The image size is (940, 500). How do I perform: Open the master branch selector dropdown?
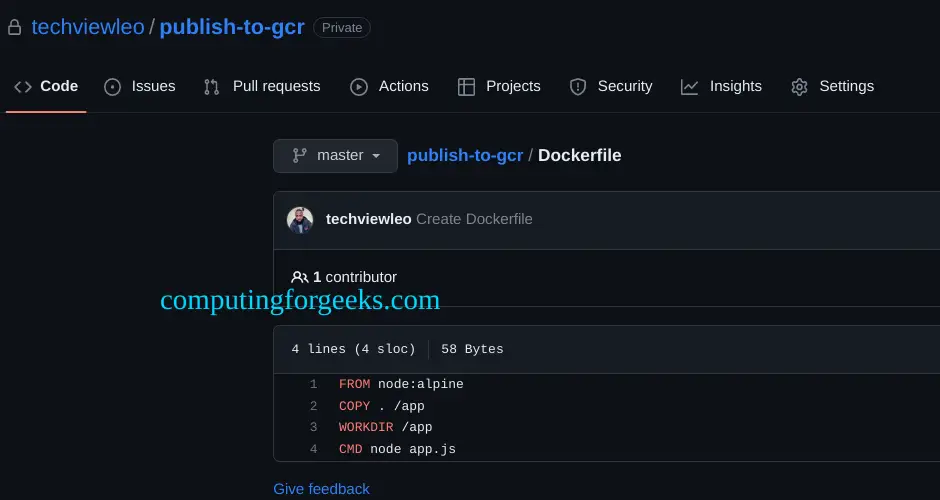pos(335,156)
